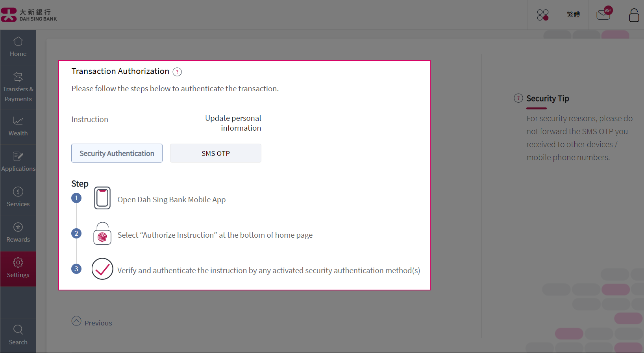This screenshot has width=644, height=353.
Task: Open the inbox with 99+ badge
Action: point(604,14)
